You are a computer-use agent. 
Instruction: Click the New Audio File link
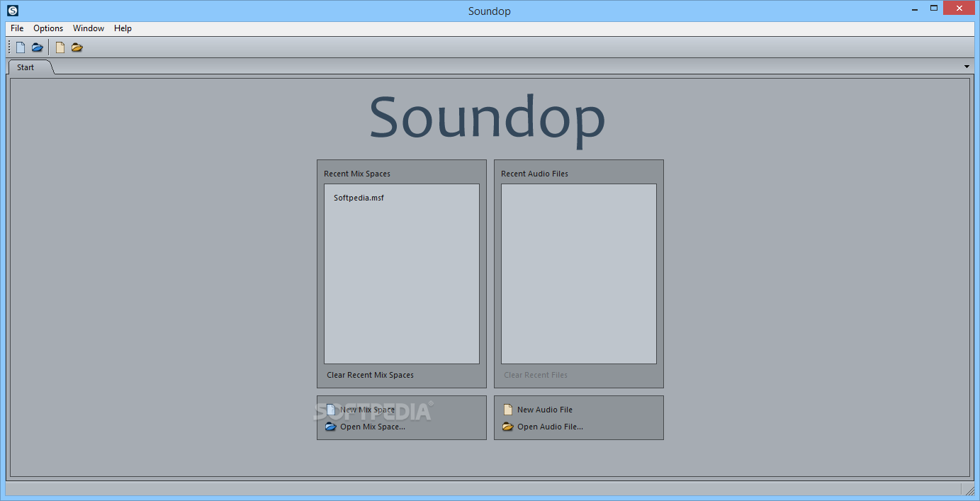click(545, 410)
